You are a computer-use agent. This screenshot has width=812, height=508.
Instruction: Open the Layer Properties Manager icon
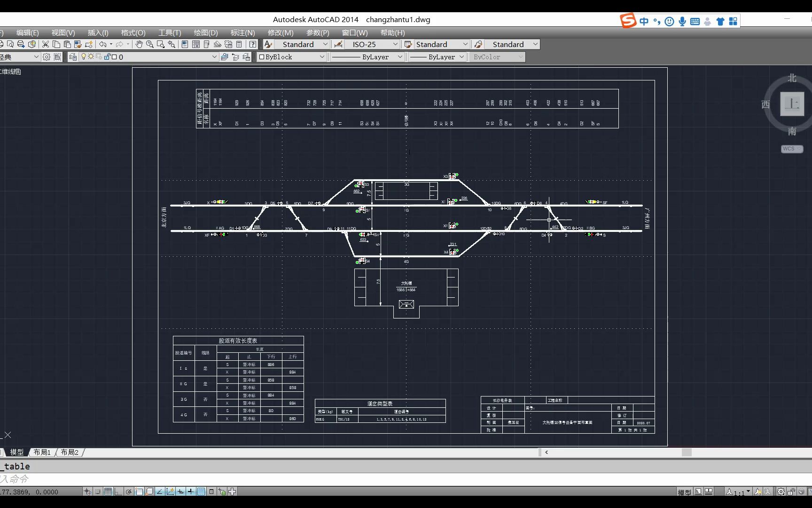[73, 57]
